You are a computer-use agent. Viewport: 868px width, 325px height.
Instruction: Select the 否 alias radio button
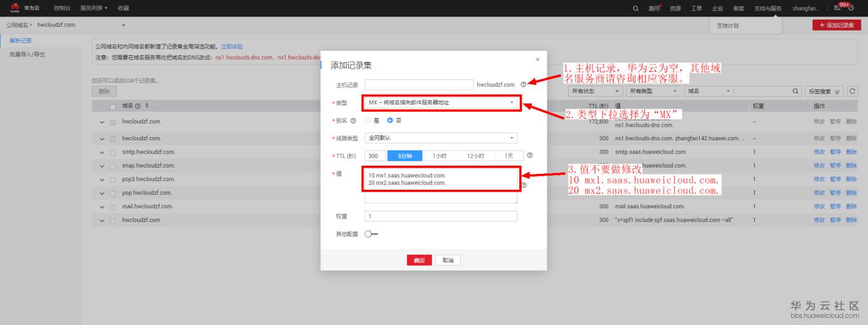390,120
